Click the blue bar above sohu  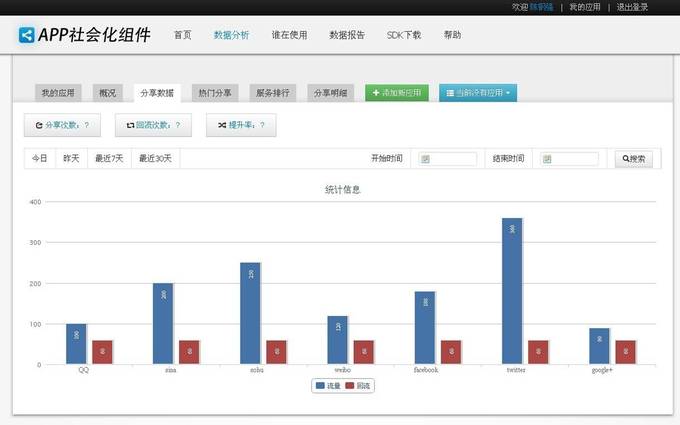point(250,313)
